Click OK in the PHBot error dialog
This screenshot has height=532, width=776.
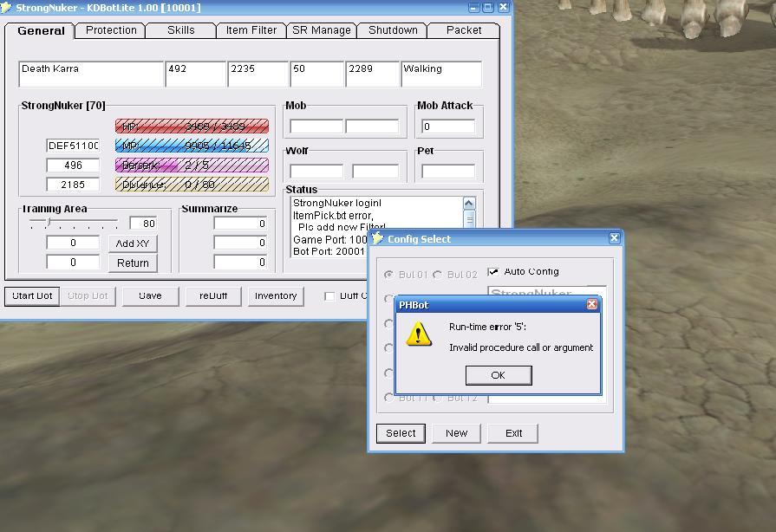coord(499,375)
